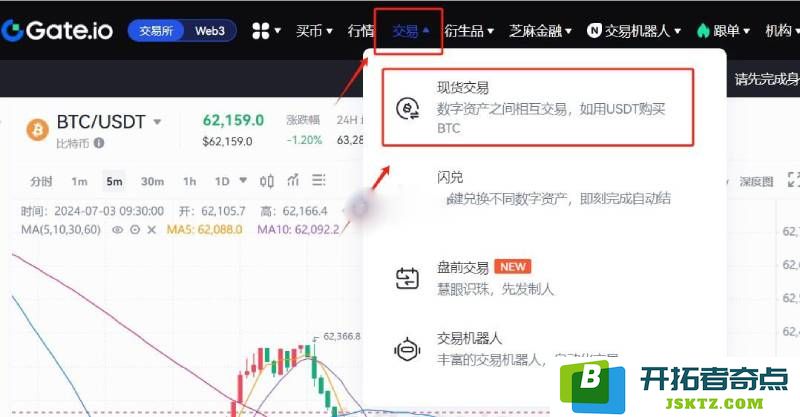Choose the 5m timeframe button

click(x=114, y=181)
